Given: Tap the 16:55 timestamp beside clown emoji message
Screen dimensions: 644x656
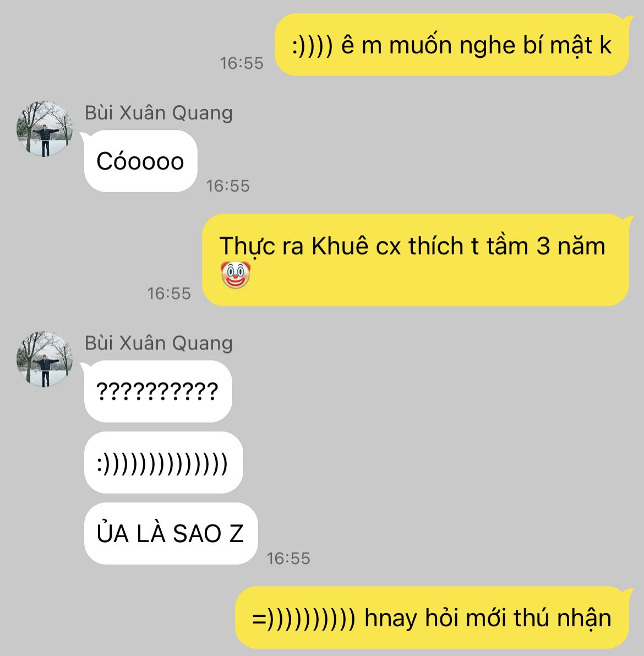Looking at the screenshot, I should [168, 293].
